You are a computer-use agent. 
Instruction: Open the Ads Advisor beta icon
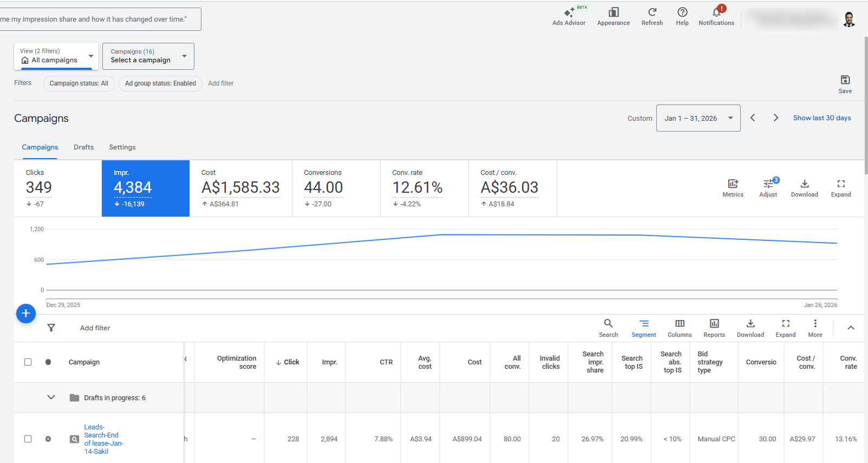[569, 13]
